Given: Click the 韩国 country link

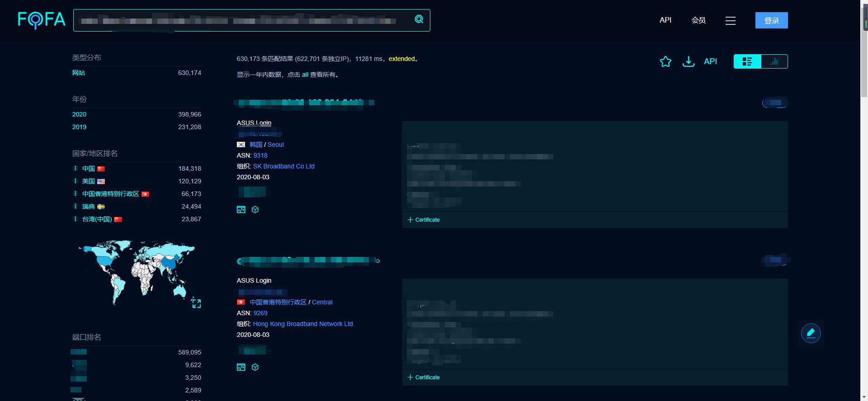Looking at the screenshot, I should click(x=256, y=145).
